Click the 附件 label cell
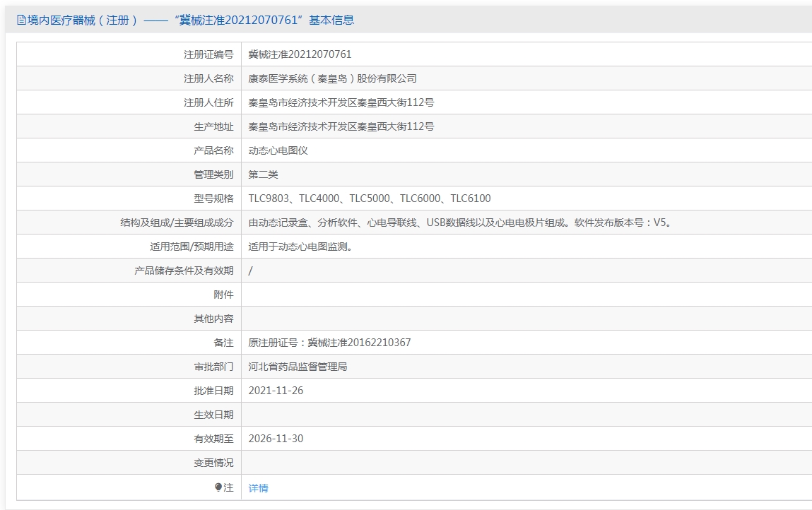The image size is (812, 510). click(129, 295)
